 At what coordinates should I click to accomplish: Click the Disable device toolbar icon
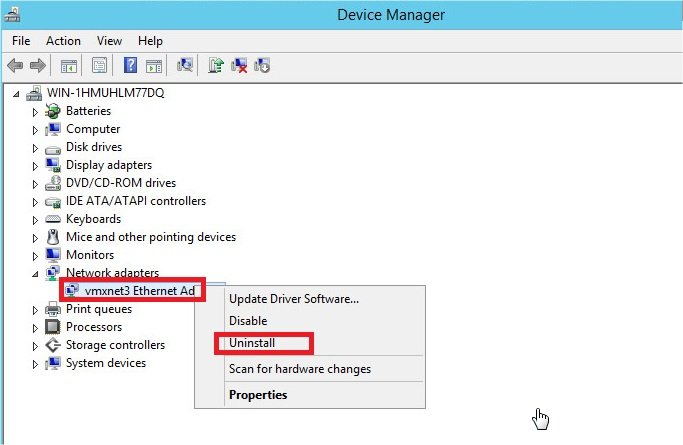tap(262, 66)
